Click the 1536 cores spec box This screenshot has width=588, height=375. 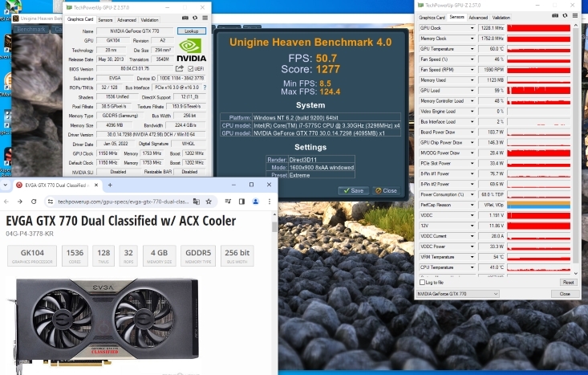[75, 255]
